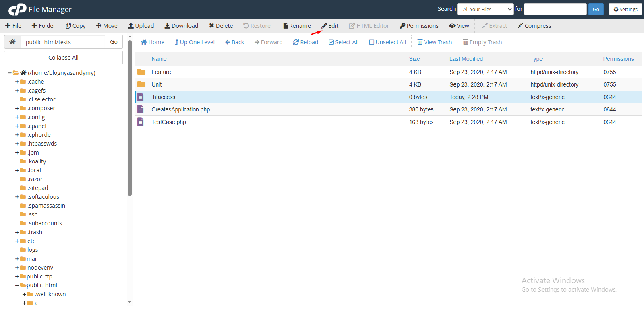
Task: Sort files by Last Modified column
Action: [x=466, y=59]
